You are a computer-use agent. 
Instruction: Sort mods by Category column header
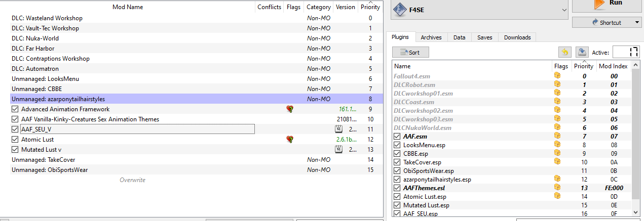pyautogui.click(x=319, y=7)
